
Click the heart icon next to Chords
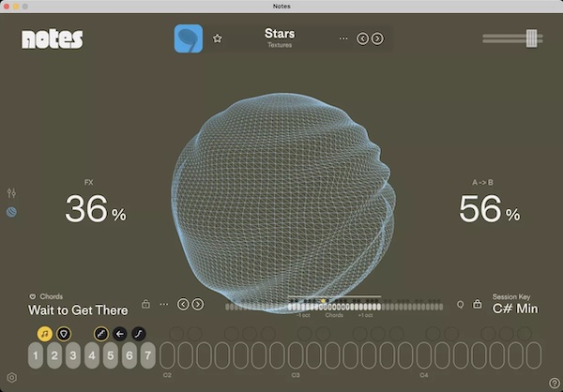33,296
